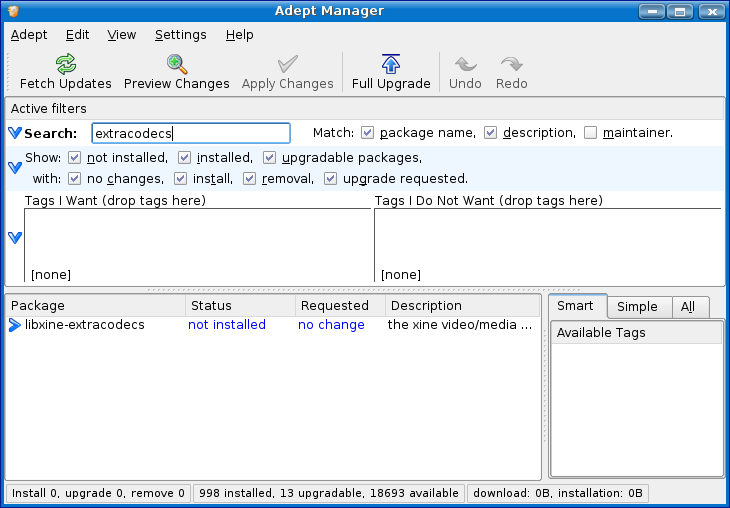Open the View menu
Screen dimensions: 730x508
point(122,35)
